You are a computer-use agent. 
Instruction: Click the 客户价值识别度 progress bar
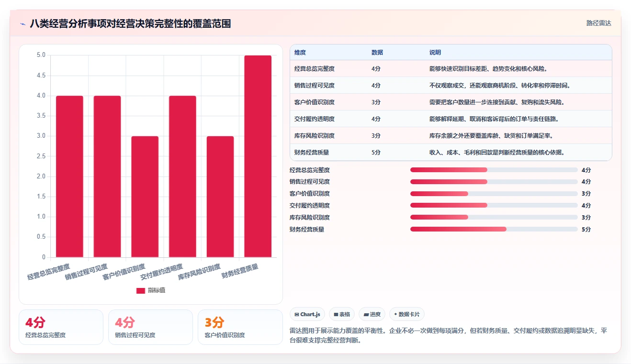(x=494, y=194)
